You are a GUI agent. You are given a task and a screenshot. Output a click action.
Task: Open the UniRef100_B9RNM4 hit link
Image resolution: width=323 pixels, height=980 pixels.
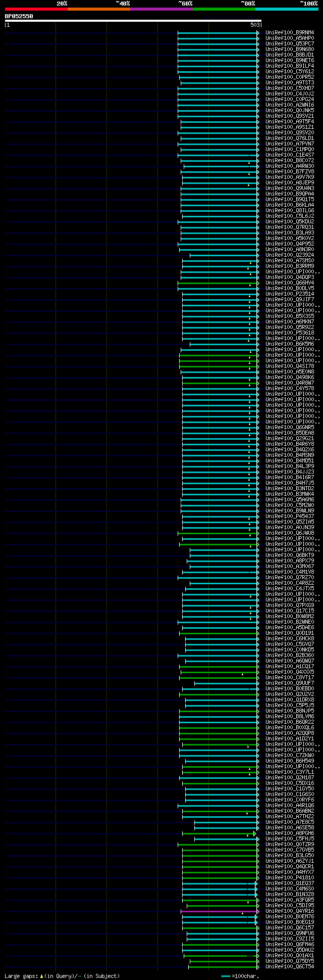pos(290,33)
